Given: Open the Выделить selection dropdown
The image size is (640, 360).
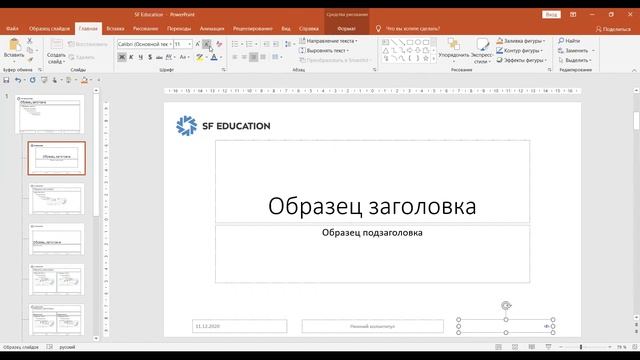Looking at the screenshot, I should coord(575,60).
